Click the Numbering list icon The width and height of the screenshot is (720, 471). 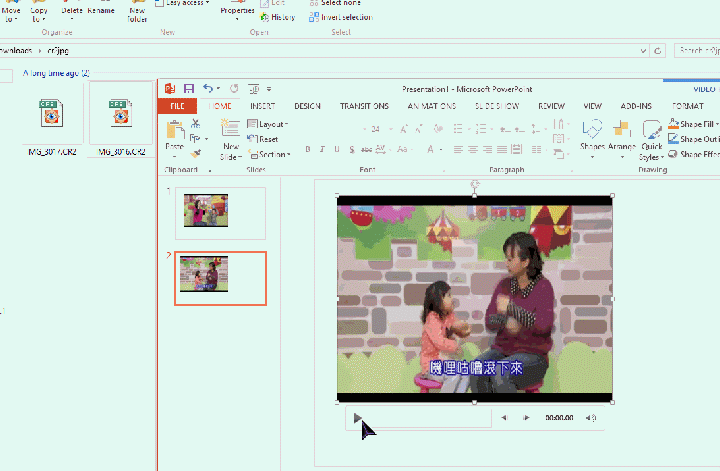click(481, 129)
